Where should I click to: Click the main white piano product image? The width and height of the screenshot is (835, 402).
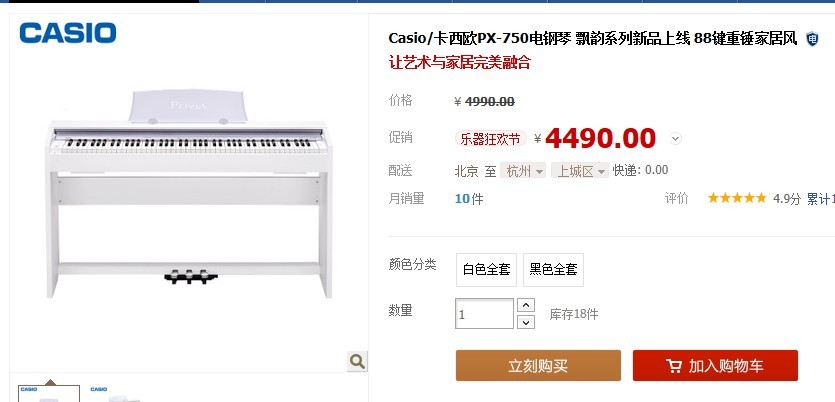[x=189, y=194]
